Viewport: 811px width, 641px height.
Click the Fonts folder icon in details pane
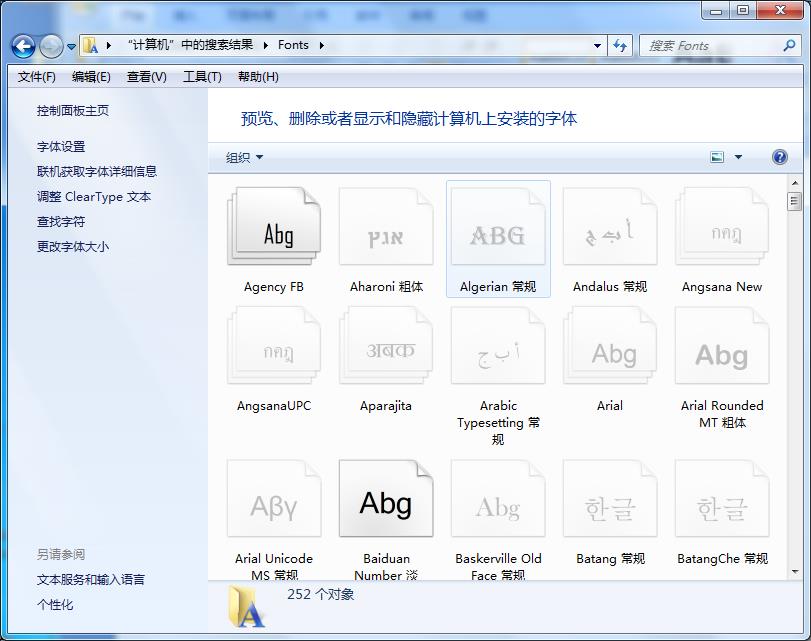coord(247,606)
